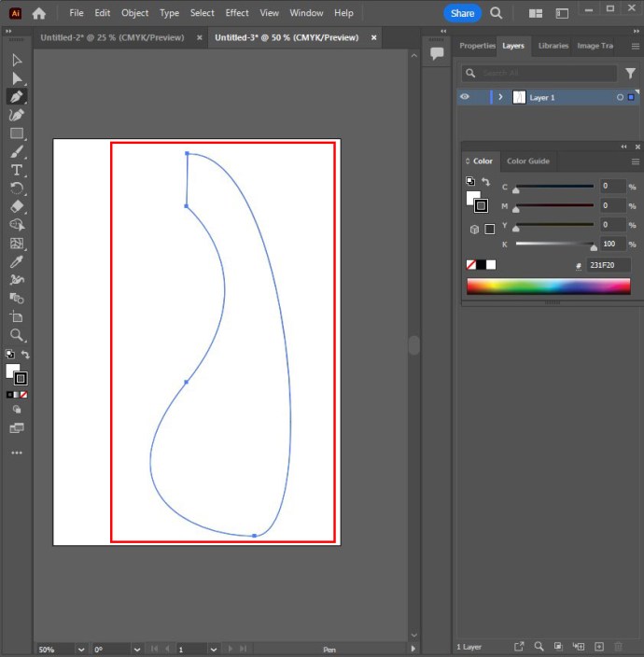Select the Type tool
Viewport: 644px width, 657px height.
point(17,170)
